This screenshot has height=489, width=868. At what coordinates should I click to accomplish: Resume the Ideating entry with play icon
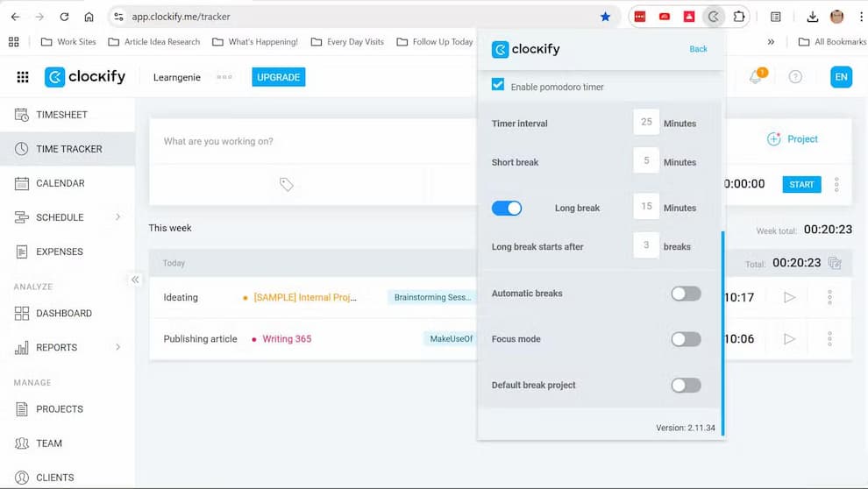[789, 298]
